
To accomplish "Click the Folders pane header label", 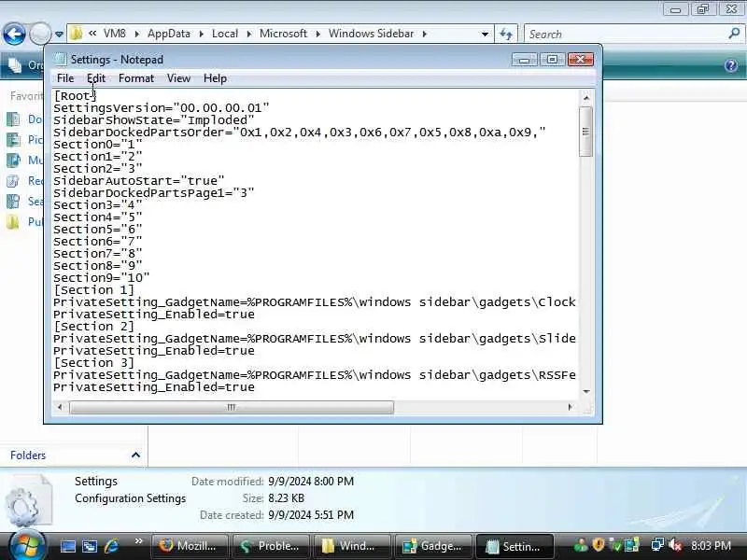I will [x=28, y=455].
